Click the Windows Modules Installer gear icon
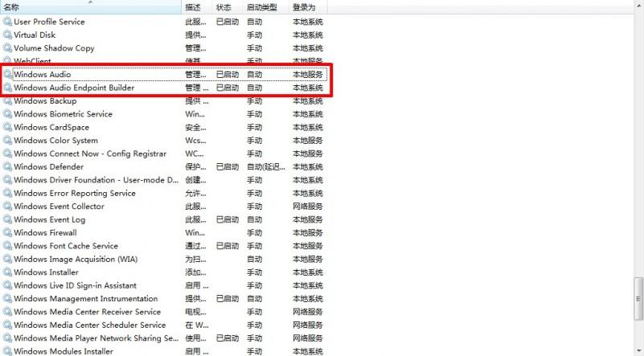The height and width of the screenshot is (356, 644). click(7, 351)
